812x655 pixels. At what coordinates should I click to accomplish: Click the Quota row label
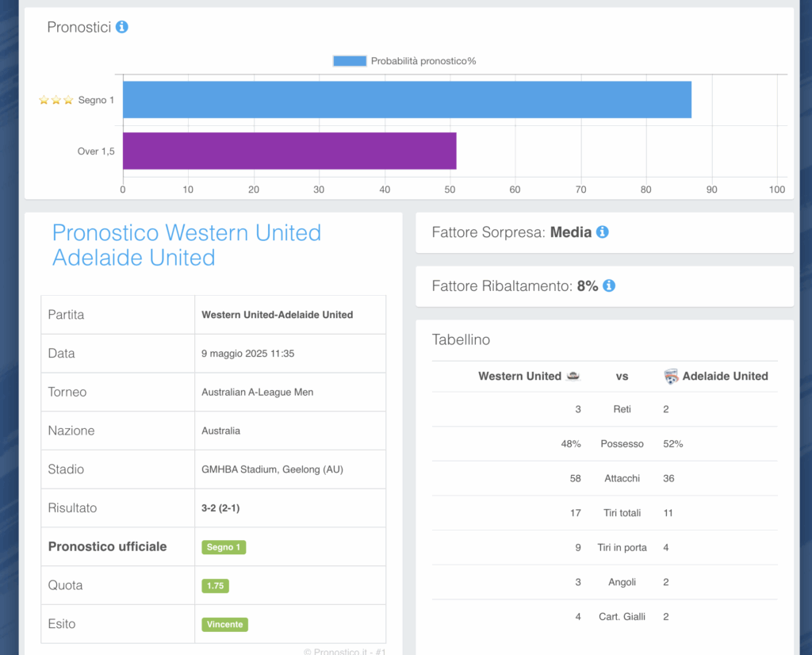click(x=65, y=585)
